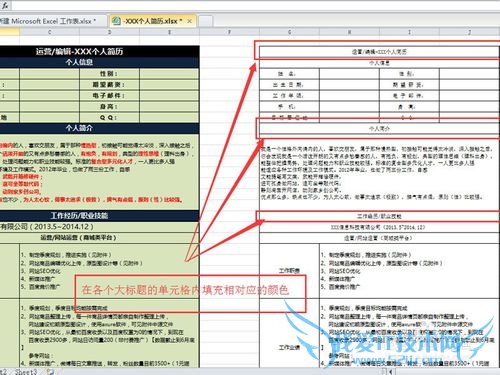Close the -XXX个人简历.xlsx tab
Viewport: 500px width, 375px height.
(189, 21)
